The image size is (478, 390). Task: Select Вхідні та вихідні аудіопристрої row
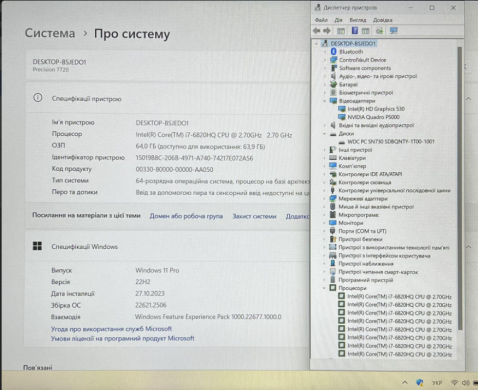[x=376, y=125]
